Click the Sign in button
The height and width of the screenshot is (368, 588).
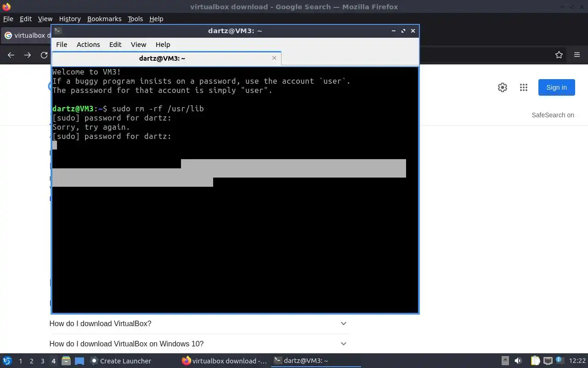(x=557, y=87)
